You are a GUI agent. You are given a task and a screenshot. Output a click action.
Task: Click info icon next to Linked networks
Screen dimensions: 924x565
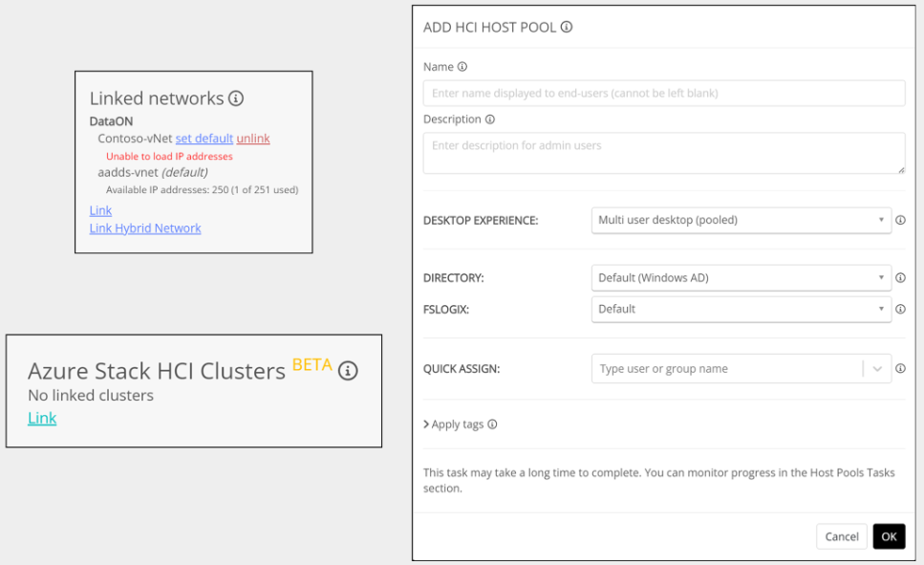[x=236, y=98]
